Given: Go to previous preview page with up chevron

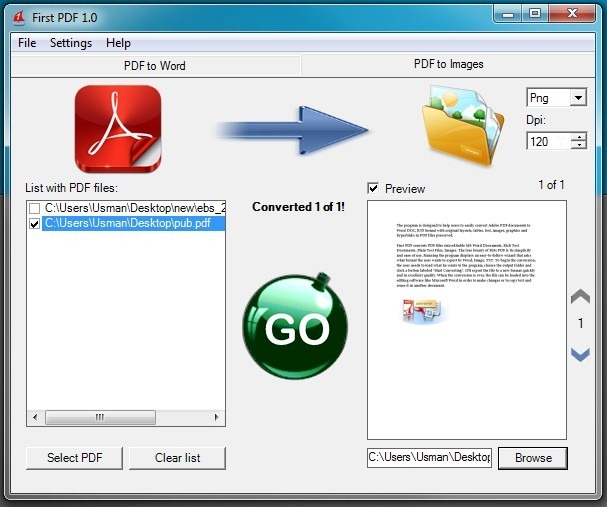Looking at the screenshot, I should pyautogui.click(x=580, y=296).
